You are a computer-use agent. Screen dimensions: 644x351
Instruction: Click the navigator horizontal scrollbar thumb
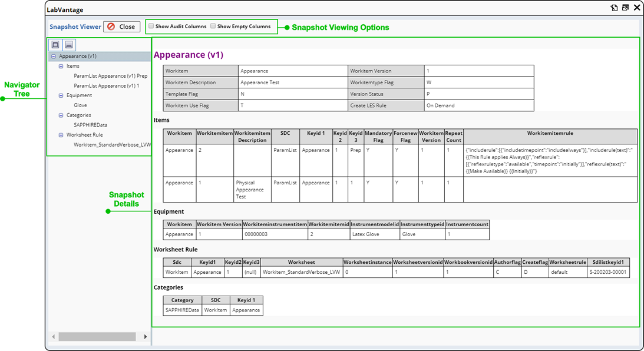pyautogui.click(x=97, y=337)
